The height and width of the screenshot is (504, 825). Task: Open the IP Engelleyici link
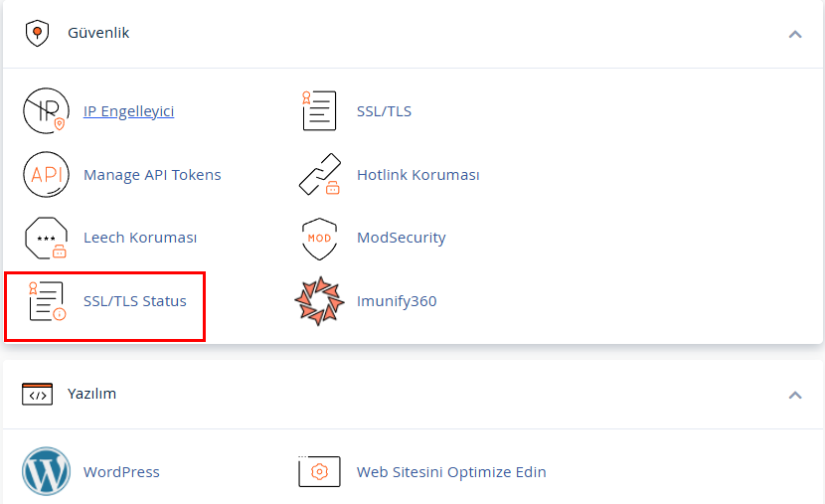[128, 111]
